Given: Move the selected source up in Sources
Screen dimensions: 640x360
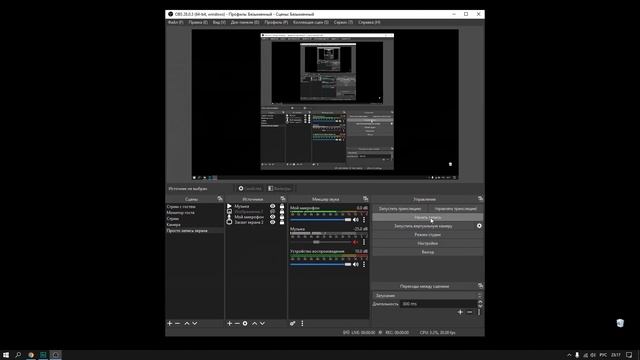Looking at the screenshot, I should 254,323.
